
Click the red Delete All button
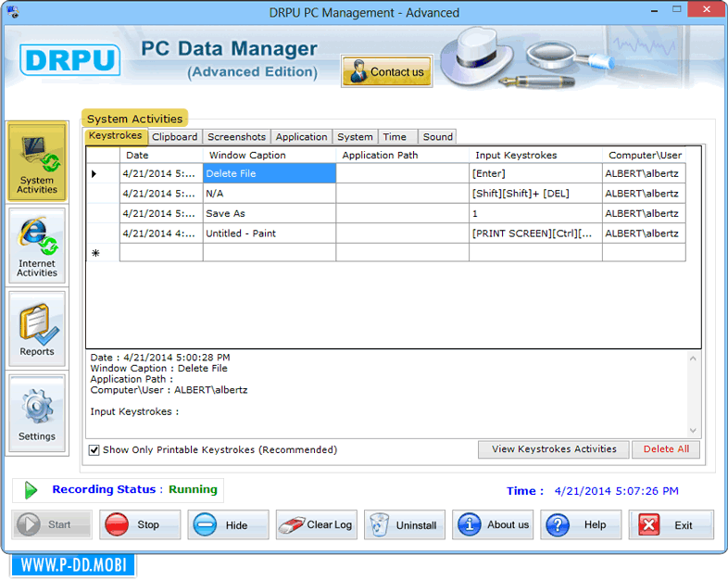tap(666, 449)
